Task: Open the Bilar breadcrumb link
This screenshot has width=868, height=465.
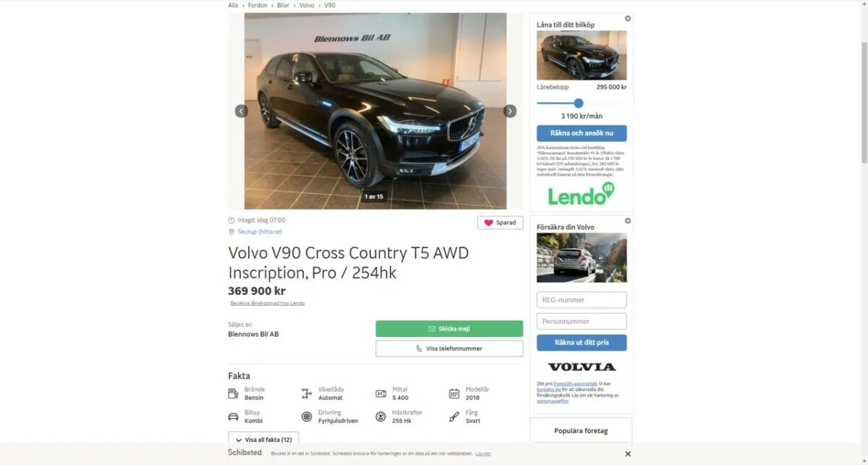Action: coord(283,5)
